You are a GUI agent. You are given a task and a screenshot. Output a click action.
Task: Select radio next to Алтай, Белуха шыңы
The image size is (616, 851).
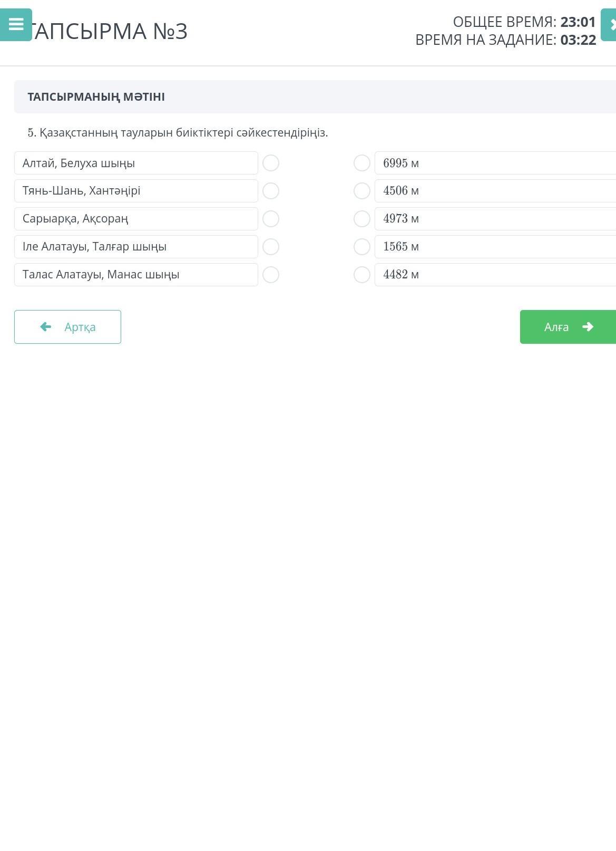point(271,163)
